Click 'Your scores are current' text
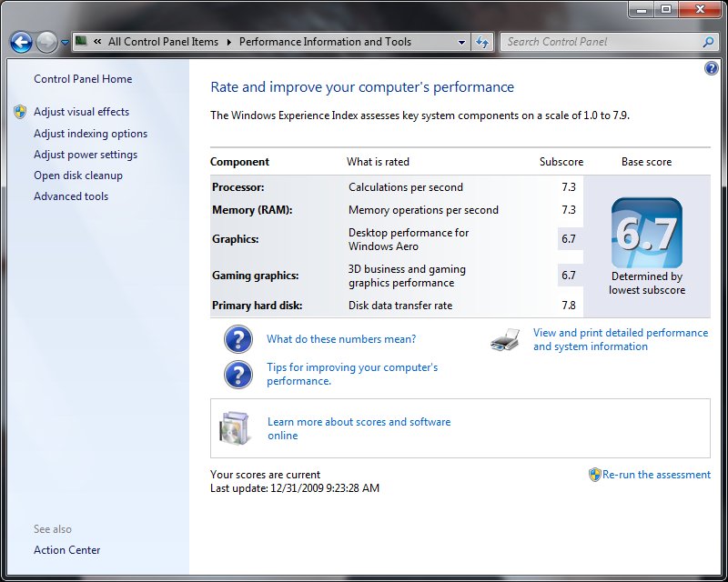Image resolution: width=728 pixels, height=582 pixels. point(265,475)
